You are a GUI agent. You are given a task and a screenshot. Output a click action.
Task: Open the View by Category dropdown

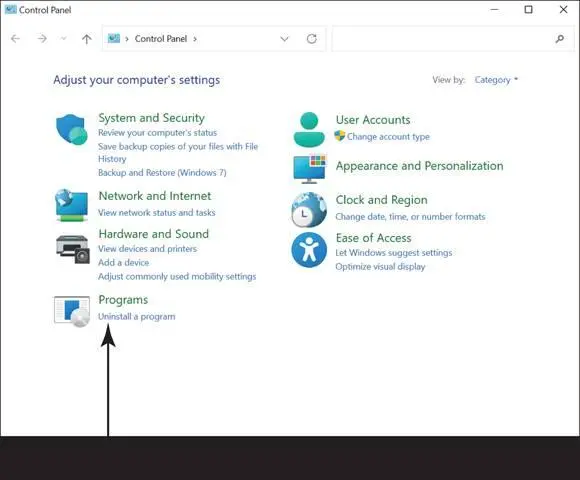pyautogui.click(x=496, y=80)
